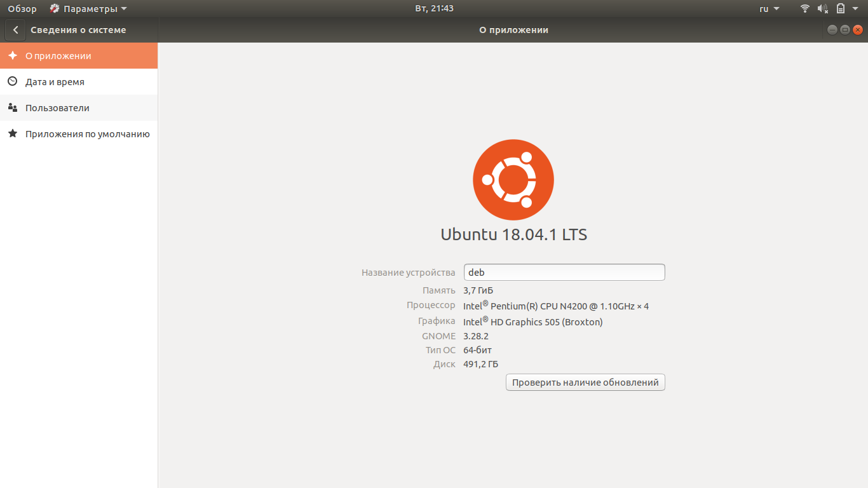Open the clock showing Вт, 21:43
Viewport: 868px width, 488px height.
[434, 9]
